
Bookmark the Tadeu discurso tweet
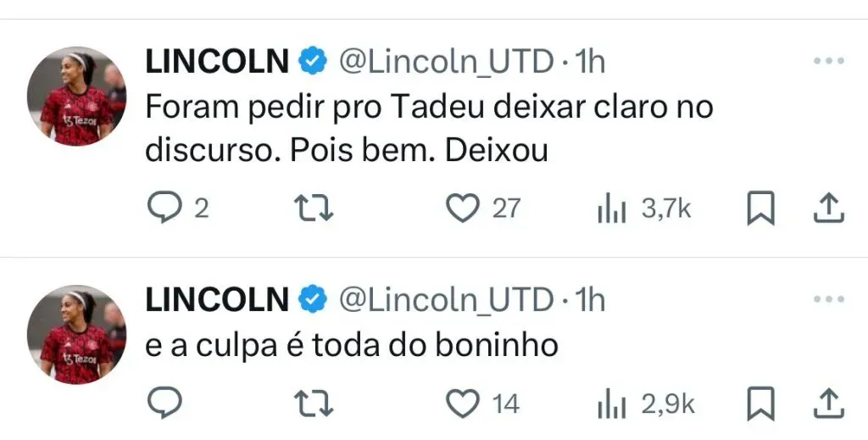pos(760,209)
